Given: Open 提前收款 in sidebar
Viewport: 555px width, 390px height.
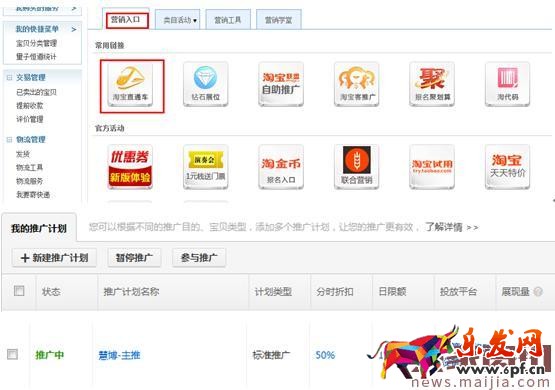Looking at the screenshot, I should point(29,105).
